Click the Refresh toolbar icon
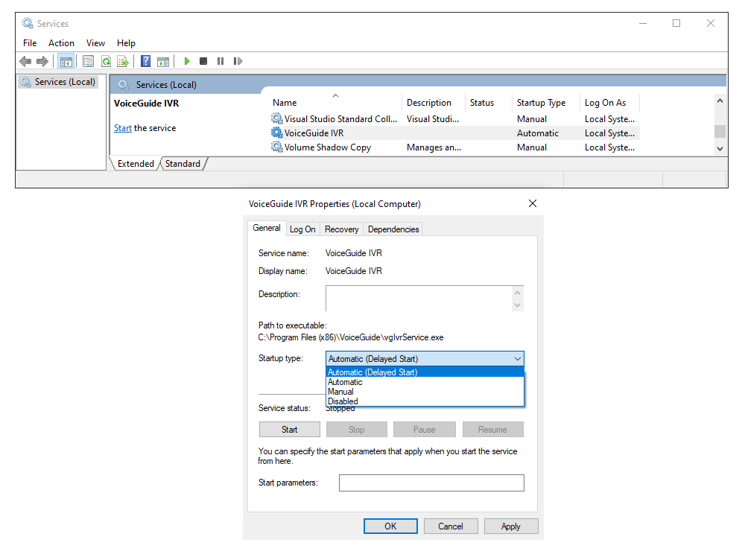The width and height of the screenshot is (742, 560). point(106,61)
